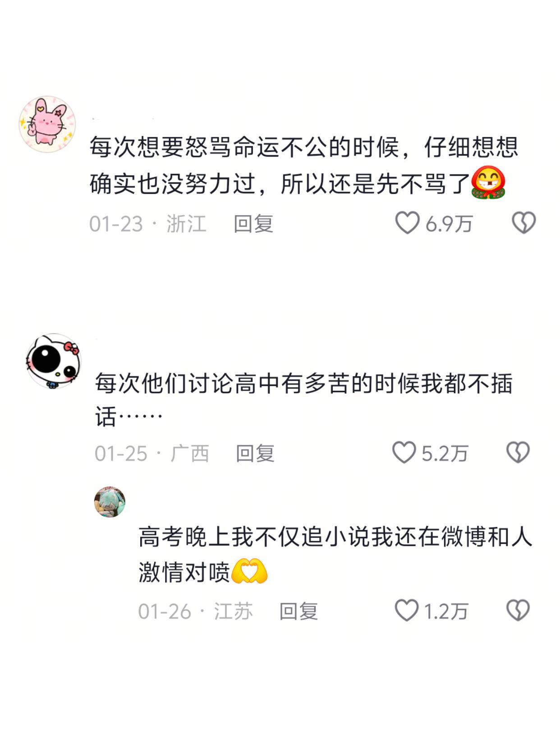This screenshot has height=747, width=560.
Task: Select the comment about 怒骂命运不公
Action: point(304,165)
